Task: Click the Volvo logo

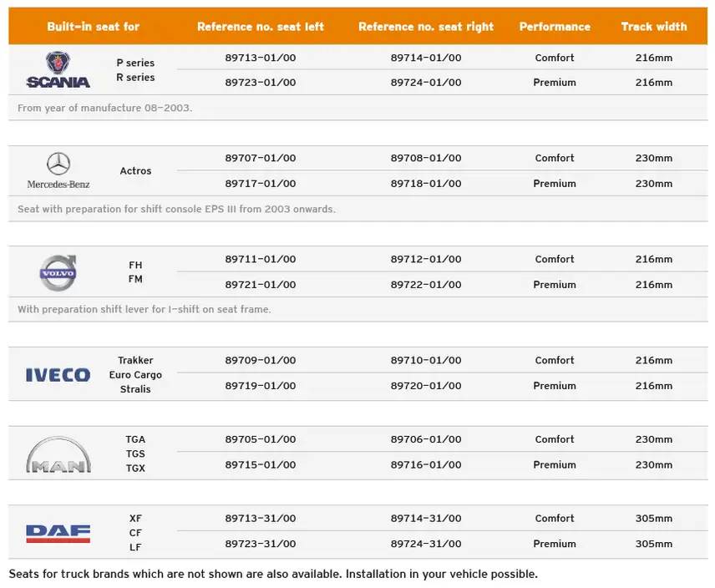Action: click(58, 271)
